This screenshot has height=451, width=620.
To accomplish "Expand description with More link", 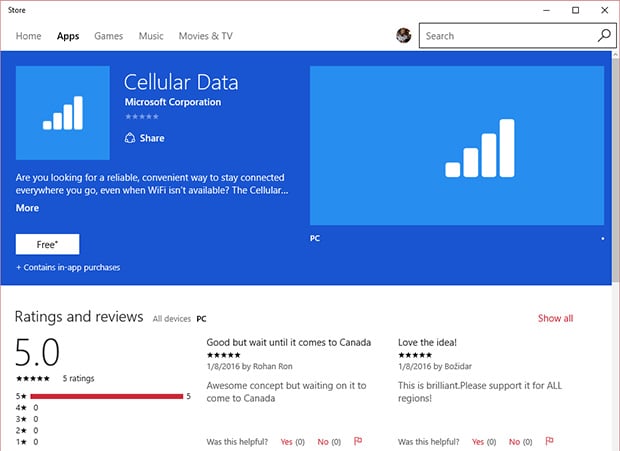I will click(27, 208).
